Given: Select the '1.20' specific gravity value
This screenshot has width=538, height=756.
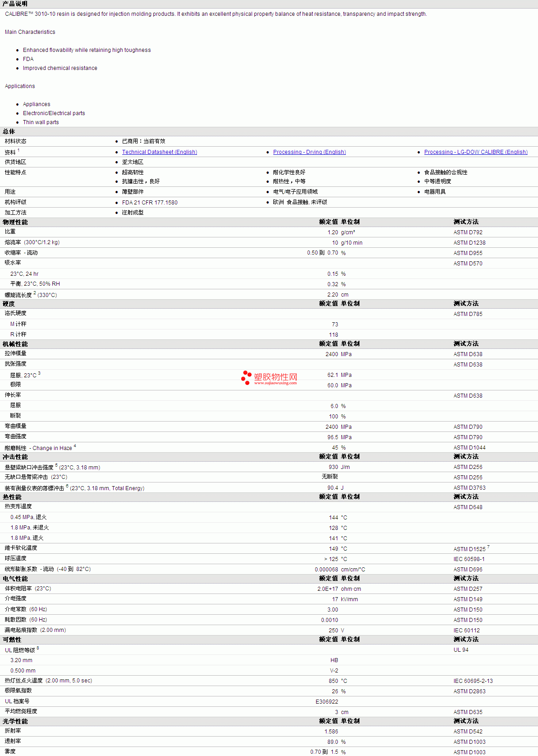Looking at the screenshot, I should pos(333,232).
